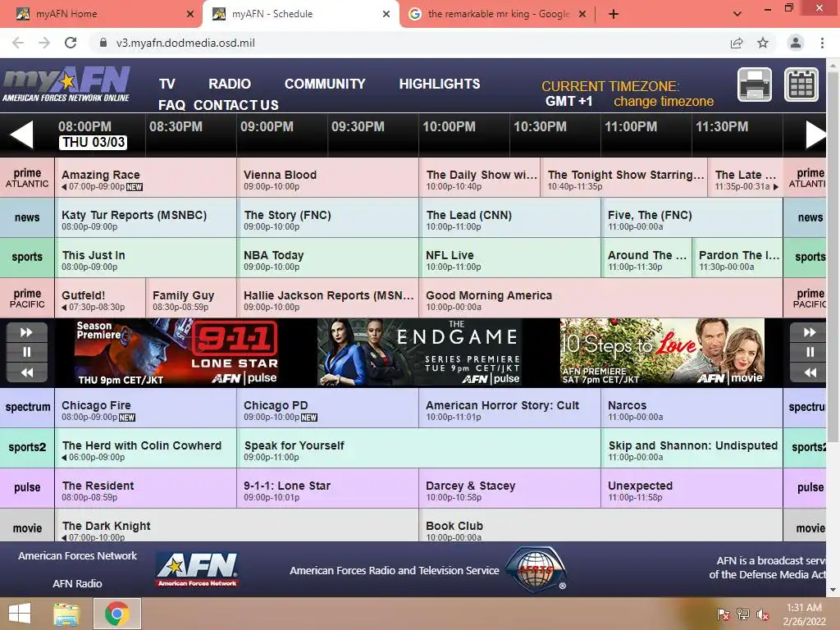
Task: Close the myAFN Home tab
Action: tap(190, 14)
